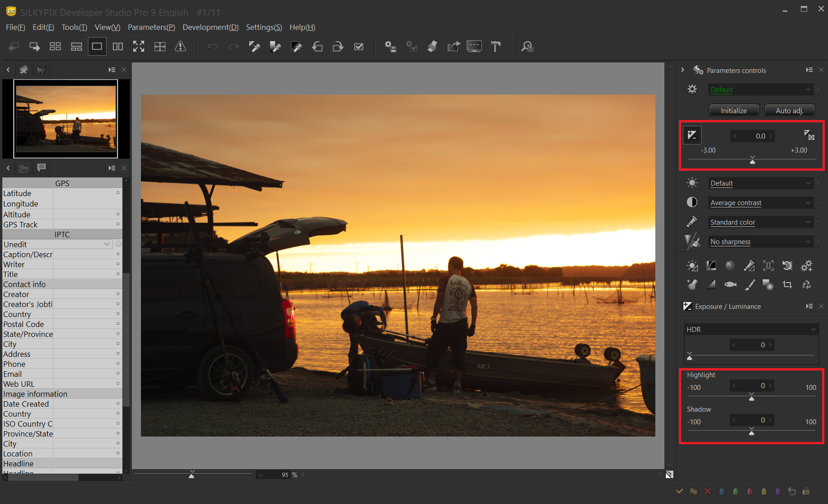Set the green color label marker
Screen dimensions: 828x504
pos(736,491)
